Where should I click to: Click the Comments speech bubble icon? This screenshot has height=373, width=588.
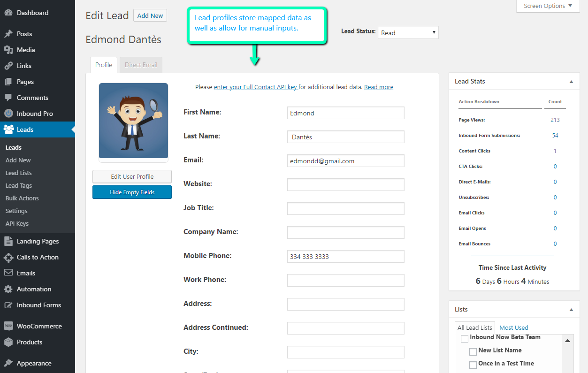click(8, 98)
